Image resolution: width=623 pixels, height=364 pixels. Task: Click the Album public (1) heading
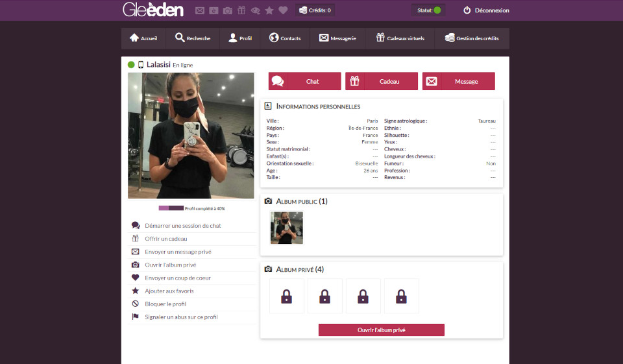302,201
